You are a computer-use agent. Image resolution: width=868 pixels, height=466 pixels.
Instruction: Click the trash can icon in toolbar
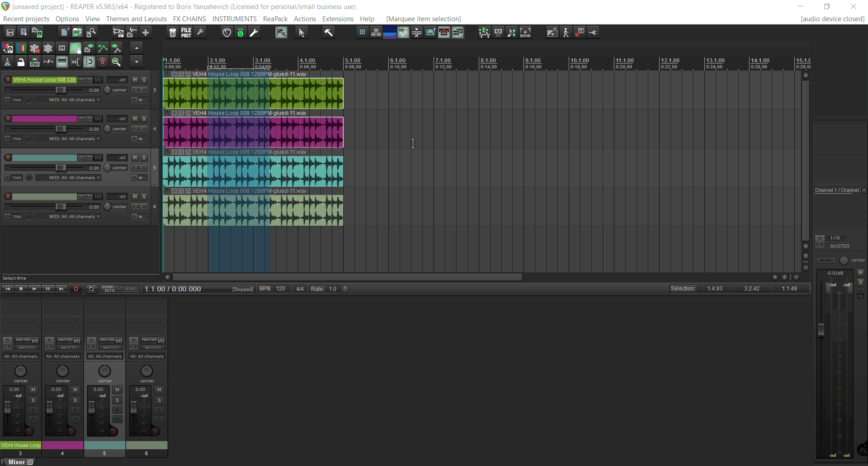pos(172,33)
